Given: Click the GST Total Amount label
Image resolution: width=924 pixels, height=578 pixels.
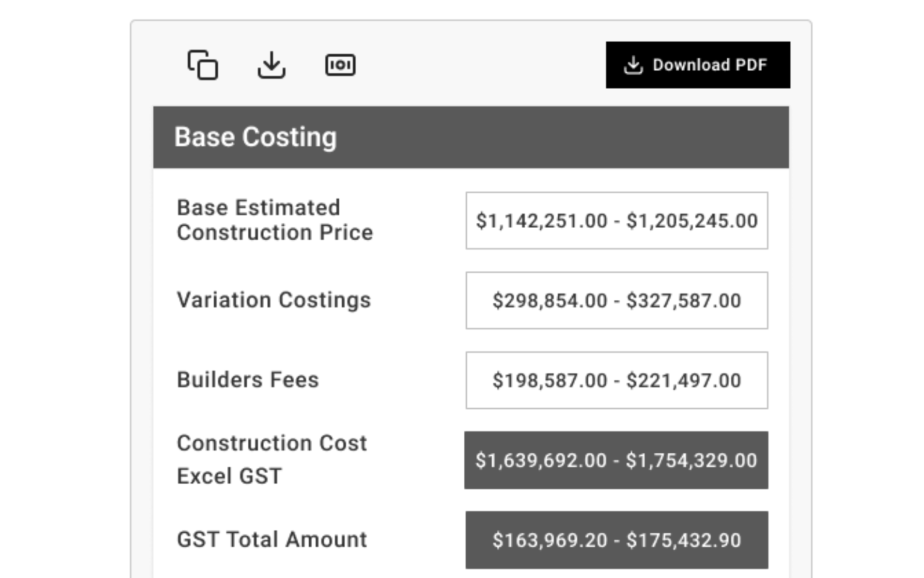Looking at the screenshot, I should tap(271, 539).
